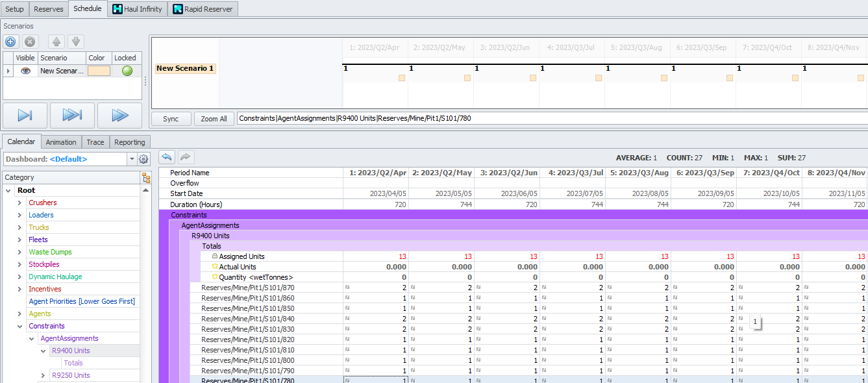This screenshot has width=868, height=383.
Task: Click the scenario Color swatch
Action: (99, 71)
